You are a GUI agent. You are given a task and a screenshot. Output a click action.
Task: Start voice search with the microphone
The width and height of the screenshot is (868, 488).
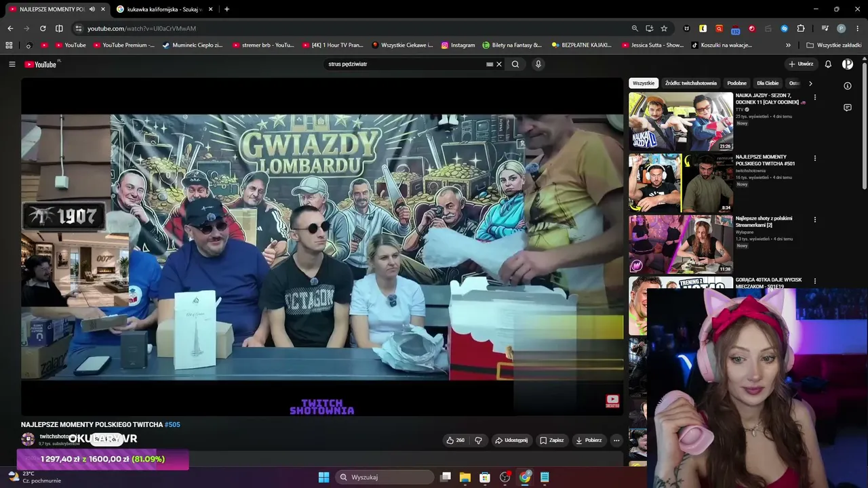point(538,64)
